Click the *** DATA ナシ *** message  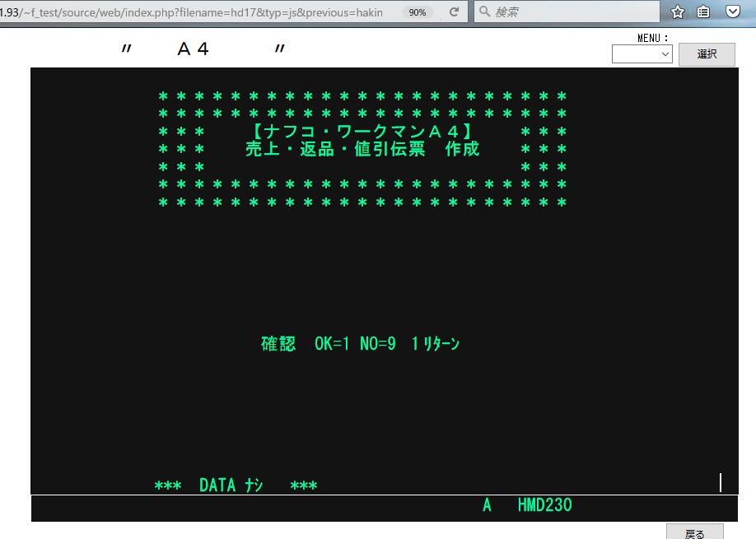tap(236, 486)
